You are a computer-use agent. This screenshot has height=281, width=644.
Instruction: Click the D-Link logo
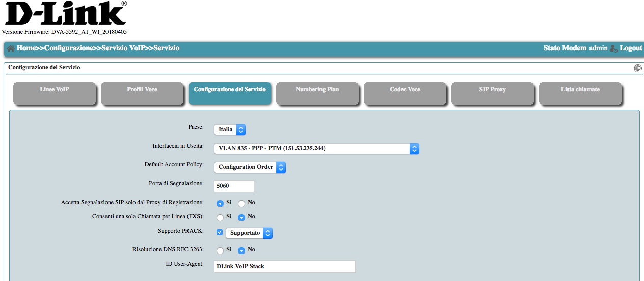(x=65, y=14)
